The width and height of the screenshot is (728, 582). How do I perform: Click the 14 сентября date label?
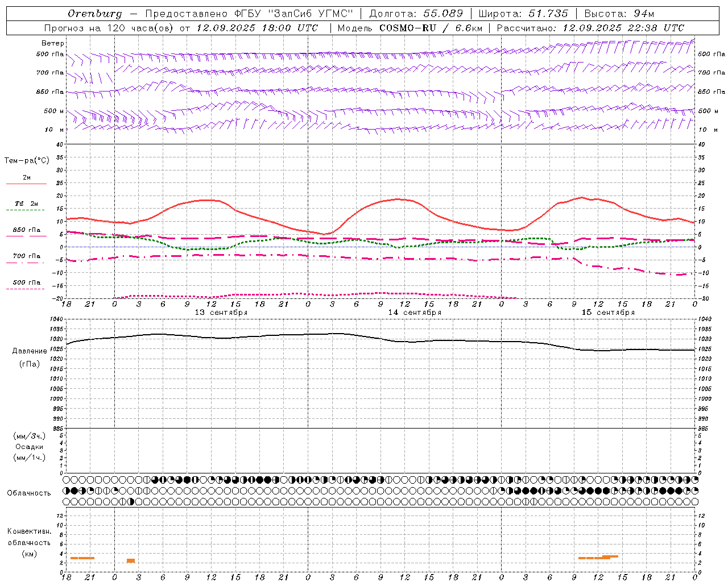click(415, 313)
